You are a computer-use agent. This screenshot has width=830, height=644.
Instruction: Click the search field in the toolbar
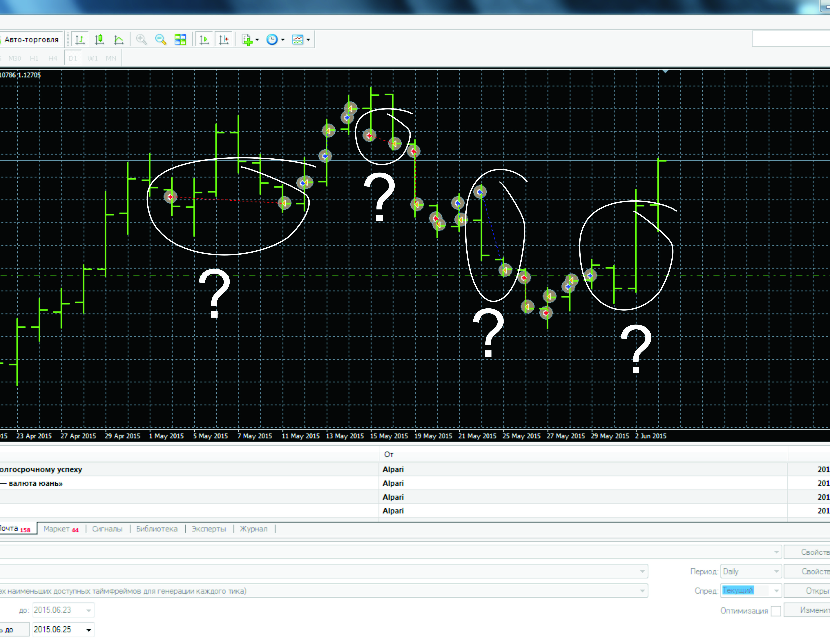click(791, 39)
